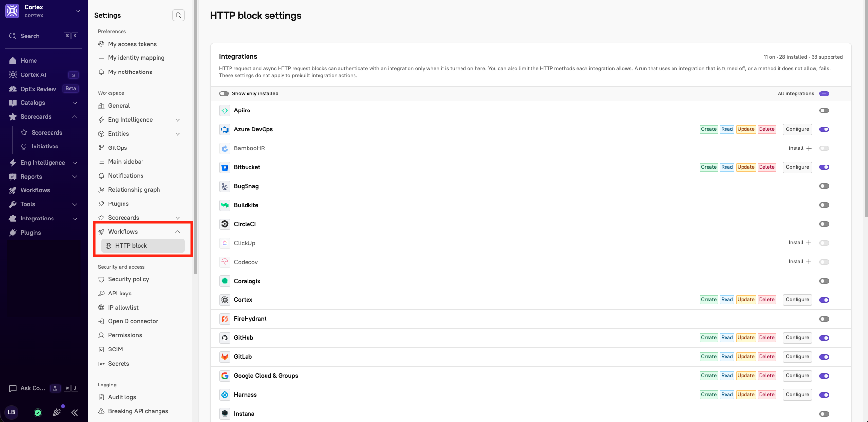Click the LB user avatar
The height and width of the screenshot is (422, 868).
coord(11,412)
